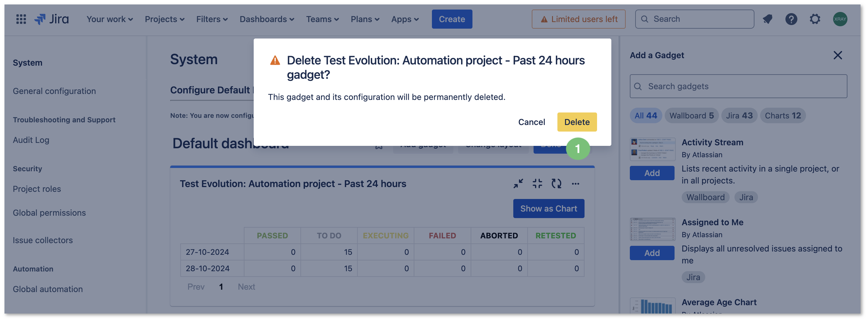The width and height of the screenshot is (868, 321).
Task: Click the Next pagination link
Action: point(246,287)
